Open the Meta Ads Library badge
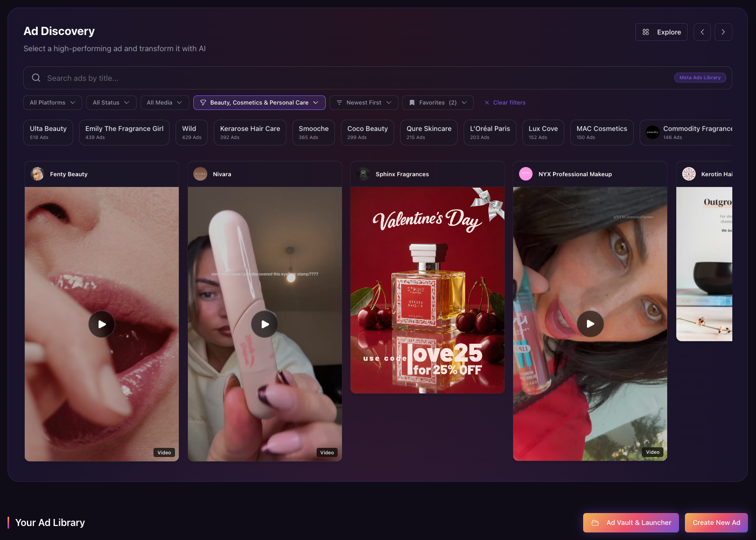 tap(700, 77)
